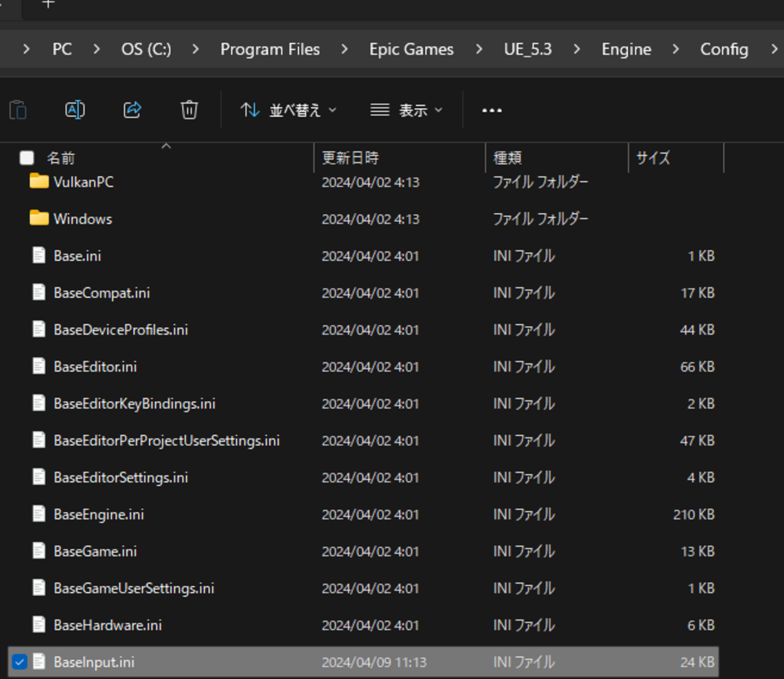This screenshot has height=679, width=784.
Task: Uncheck the BaseInput.ini checkbox
Action: pos(20,662)
